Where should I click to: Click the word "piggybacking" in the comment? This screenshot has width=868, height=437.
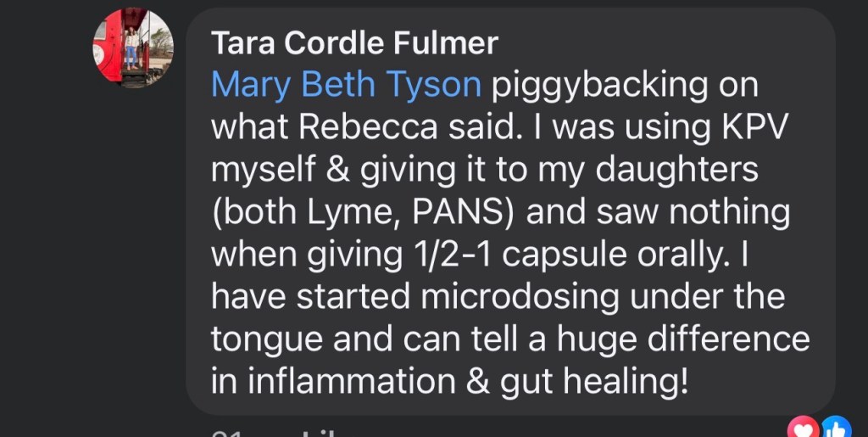pyautogui.click(x=625, y=85)
